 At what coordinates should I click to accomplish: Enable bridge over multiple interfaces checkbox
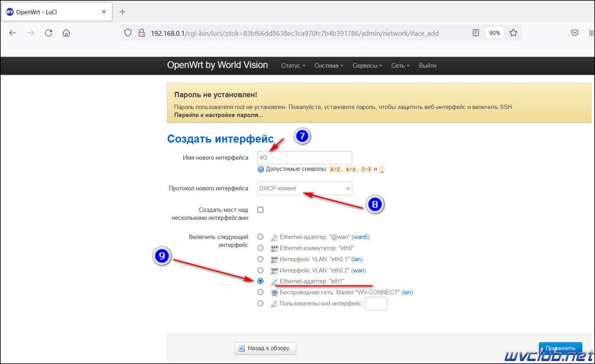tap(260, 210)
